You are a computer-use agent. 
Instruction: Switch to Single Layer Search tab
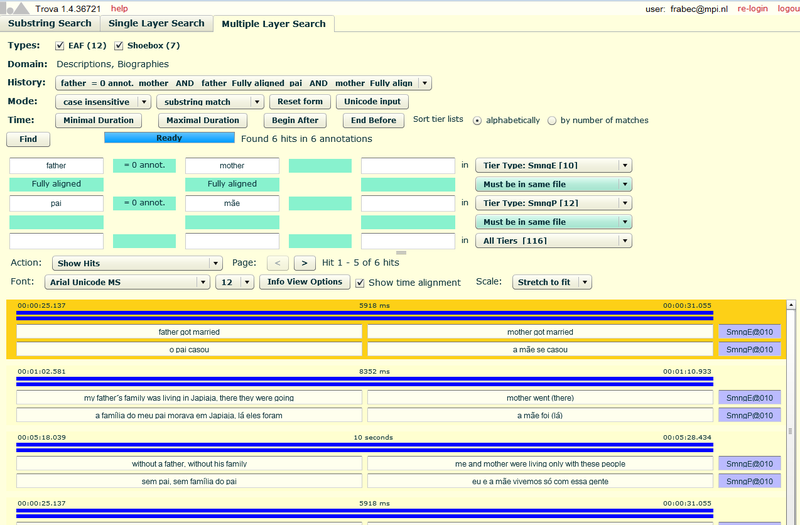(156, 23)
